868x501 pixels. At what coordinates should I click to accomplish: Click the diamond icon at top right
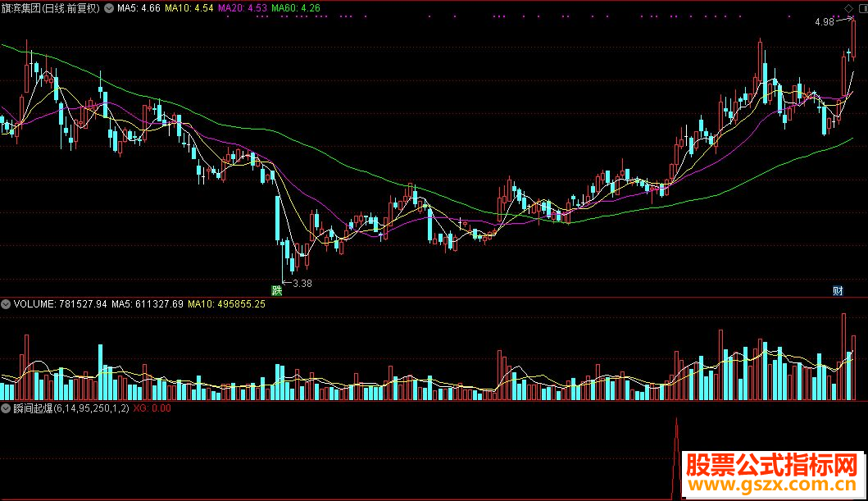[848, 8]
